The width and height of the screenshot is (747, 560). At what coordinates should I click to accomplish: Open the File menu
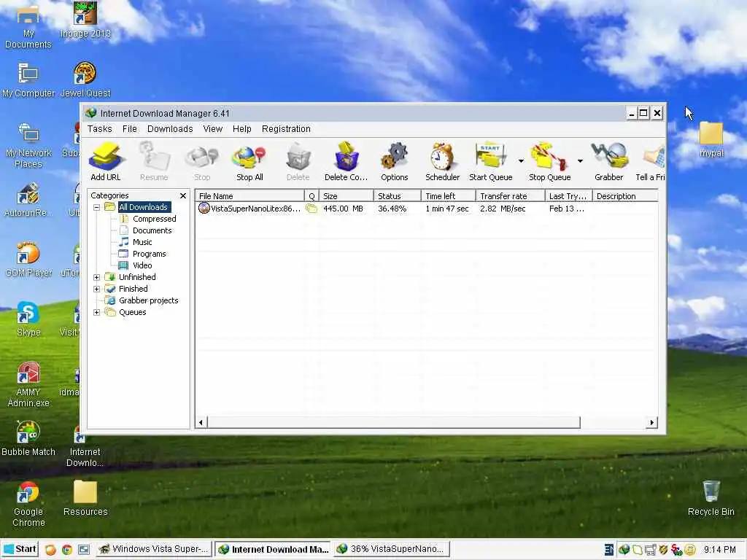coord(130,129)
